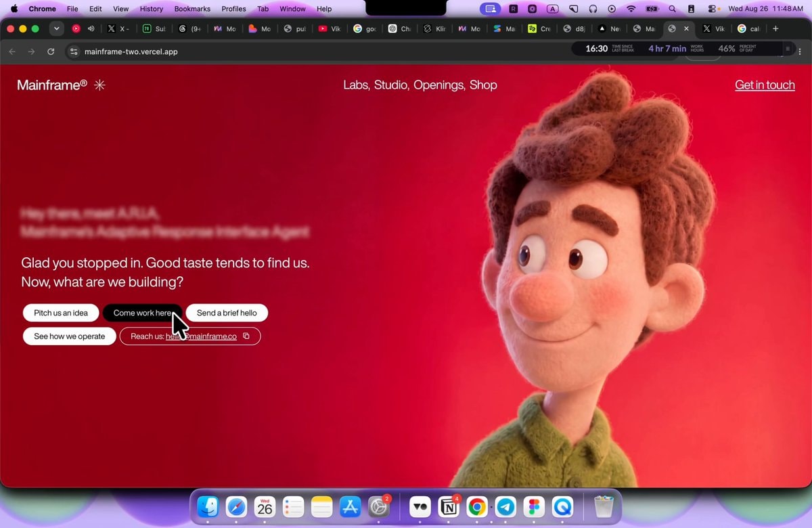
Task: Open the timer widget menu icon
Action: click(788, 49)
